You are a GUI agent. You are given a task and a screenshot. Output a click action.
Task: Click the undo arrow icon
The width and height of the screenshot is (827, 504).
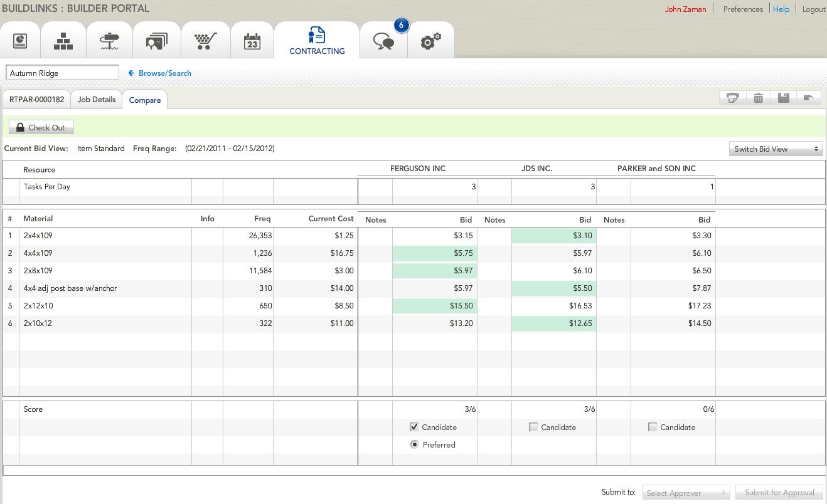point(808,98)
